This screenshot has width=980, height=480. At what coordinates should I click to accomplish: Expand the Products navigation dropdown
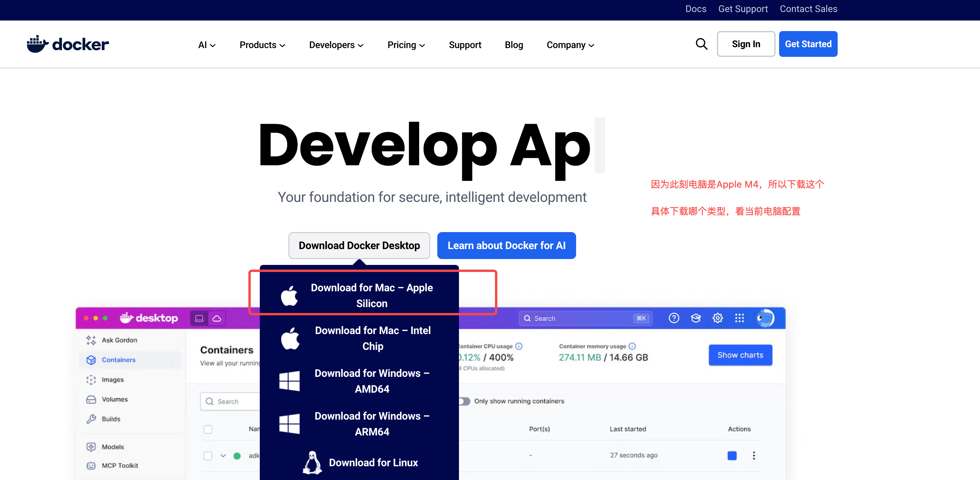(262, 45)
